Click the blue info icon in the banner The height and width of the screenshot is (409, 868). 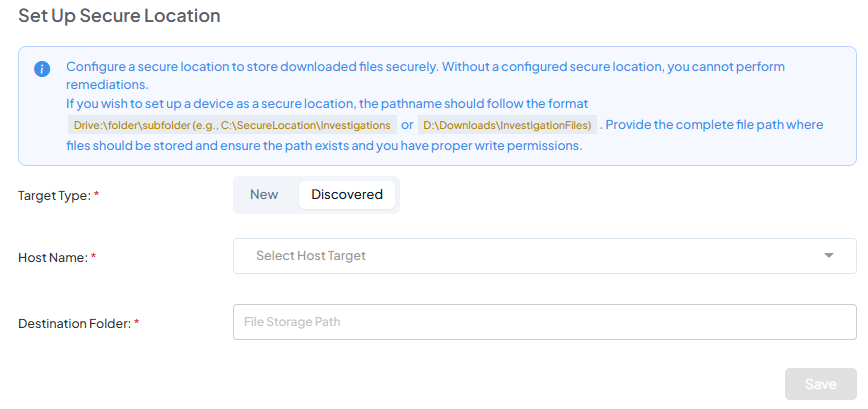tap(42, 69)
